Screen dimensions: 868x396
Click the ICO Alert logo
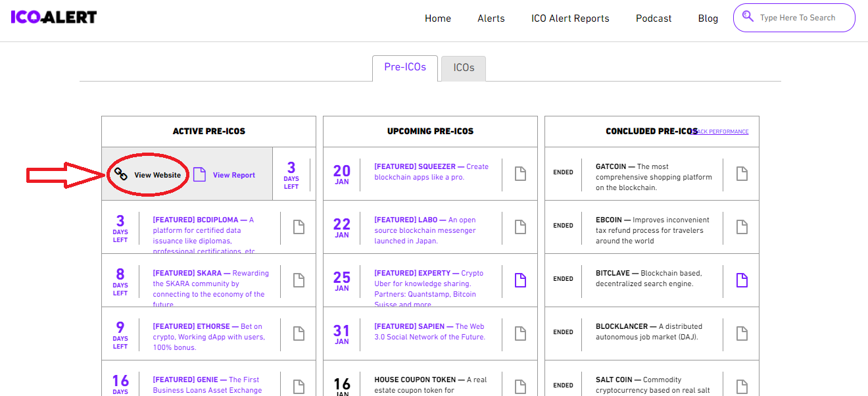(53, 17)
